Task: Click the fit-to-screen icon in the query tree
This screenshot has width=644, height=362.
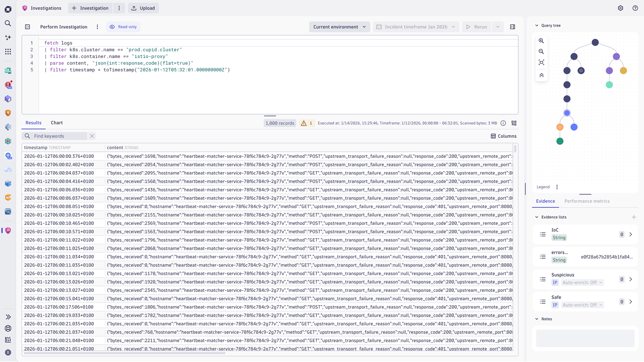Action: tap(541, 62)
